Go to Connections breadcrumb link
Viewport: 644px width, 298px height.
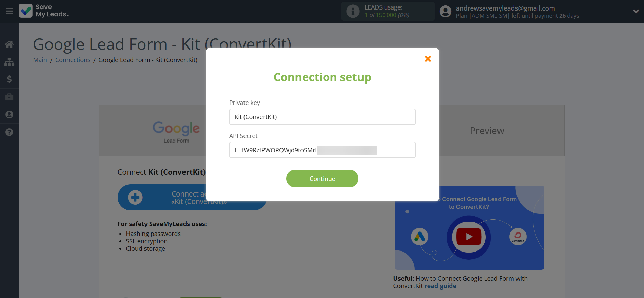[x=73, y=60]
